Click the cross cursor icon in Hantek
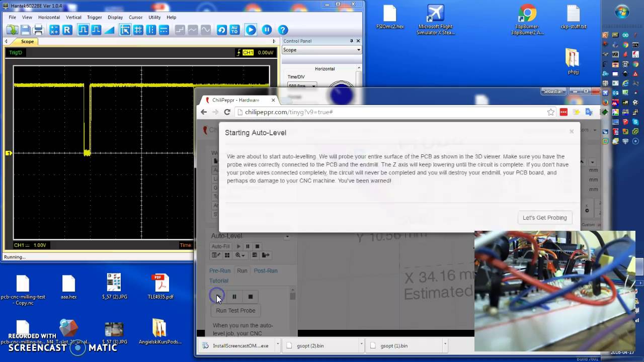This screenshot has height=362, width=644. [138, 30]
